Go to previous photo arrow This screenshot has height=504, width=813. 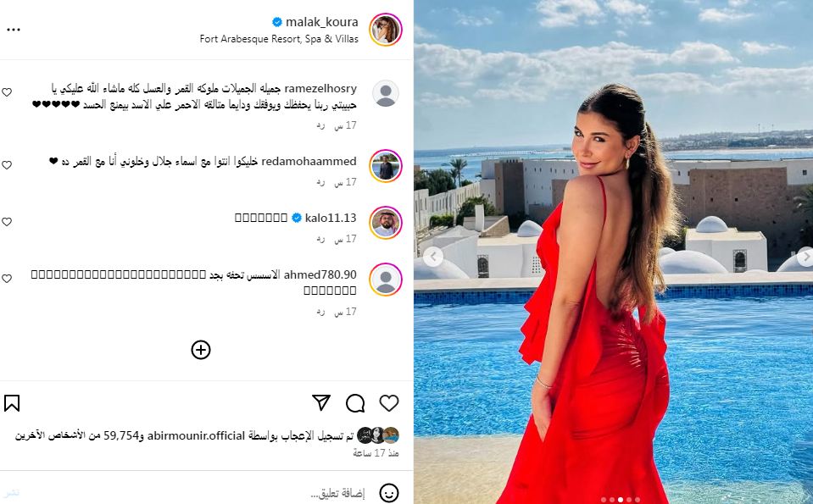pyautogui.click(x=433, y=257)
